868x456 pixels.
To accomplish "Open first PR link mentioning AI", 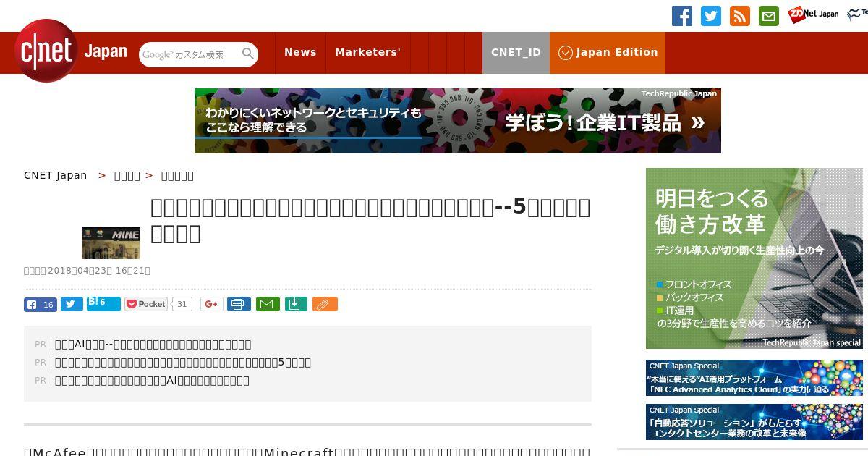I will coord(153,345).
